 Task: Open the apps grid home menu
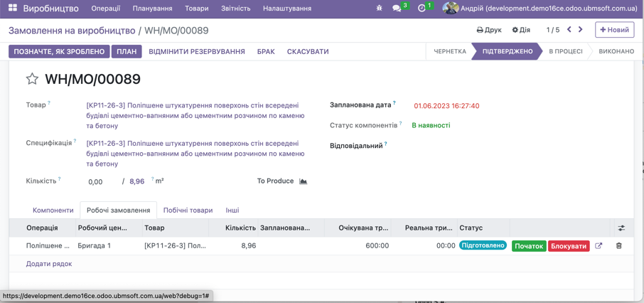tap(12, 9)
